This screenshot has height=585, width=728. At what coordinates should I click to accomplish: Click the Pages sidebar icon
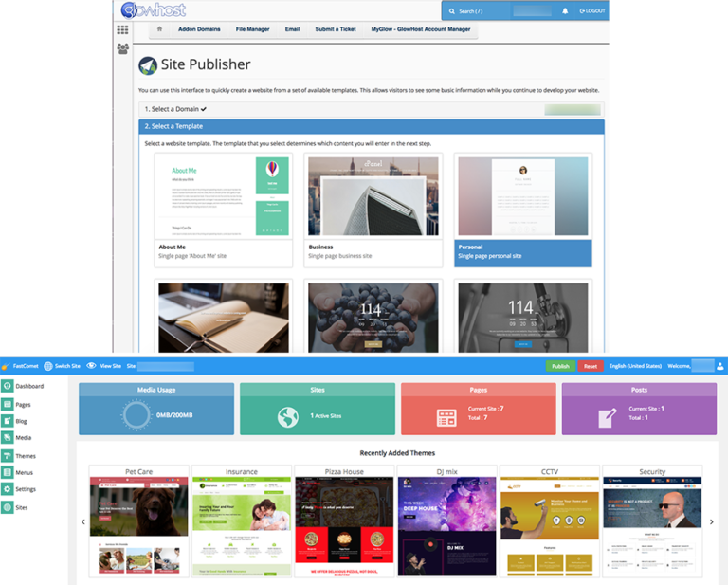click(8, 405)
